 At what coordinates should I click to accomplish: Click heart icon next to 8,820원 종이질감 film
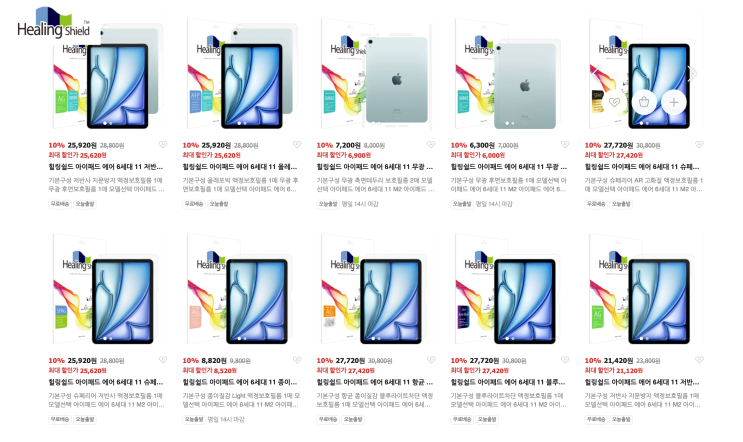tap(297, 360)
